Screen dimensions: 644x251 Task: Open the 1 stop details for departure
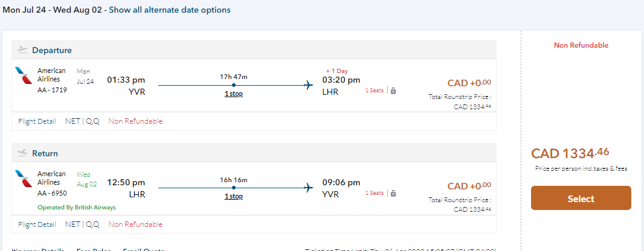233,94
